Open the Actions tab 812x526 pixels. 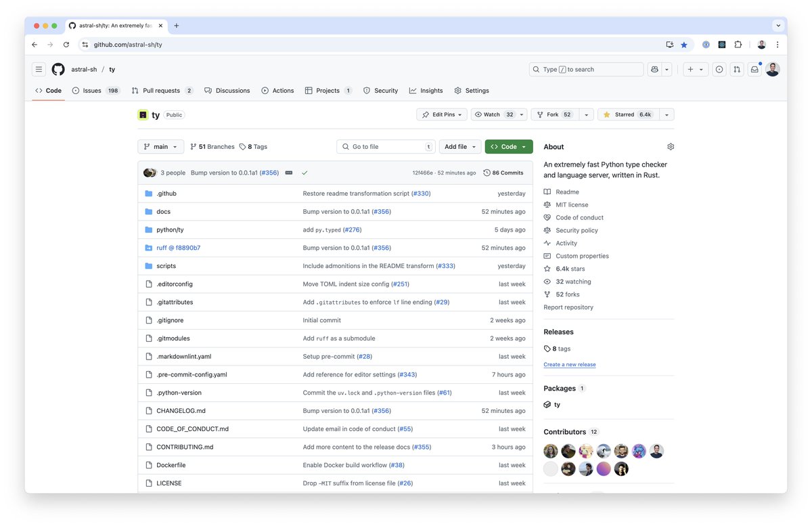(278, 91)
